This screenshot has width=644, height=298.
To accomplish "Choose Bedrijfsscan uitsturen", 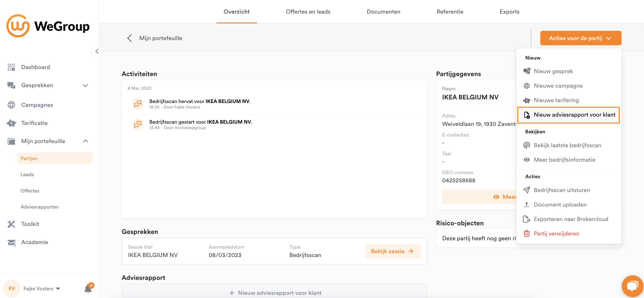I will tap(569, 190).
